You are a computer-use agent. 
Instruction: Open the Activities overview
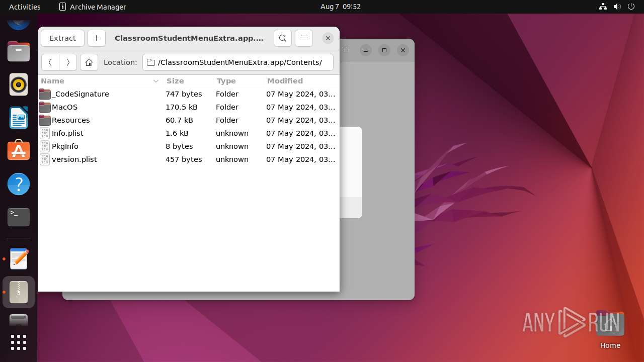click(25, 7)
